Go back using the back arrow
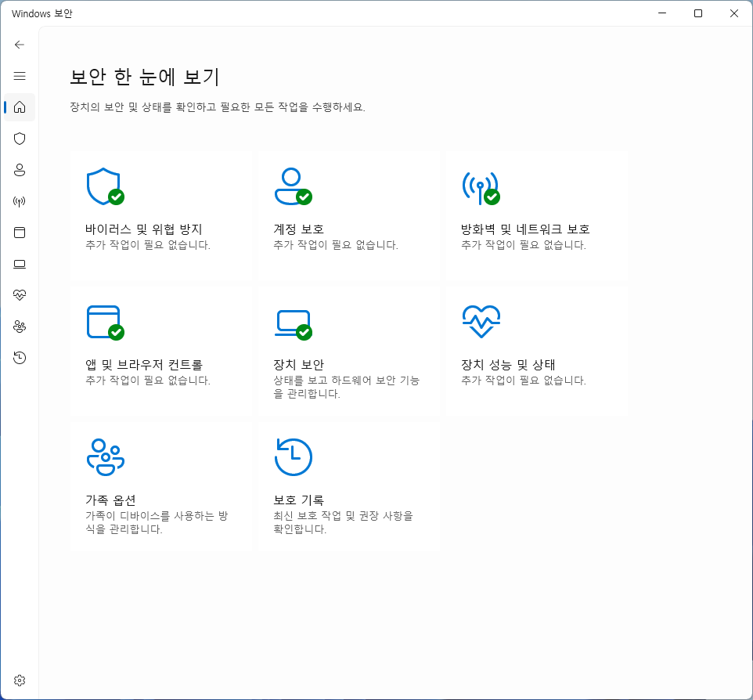753x700 pixels. [x=20, y=45]
